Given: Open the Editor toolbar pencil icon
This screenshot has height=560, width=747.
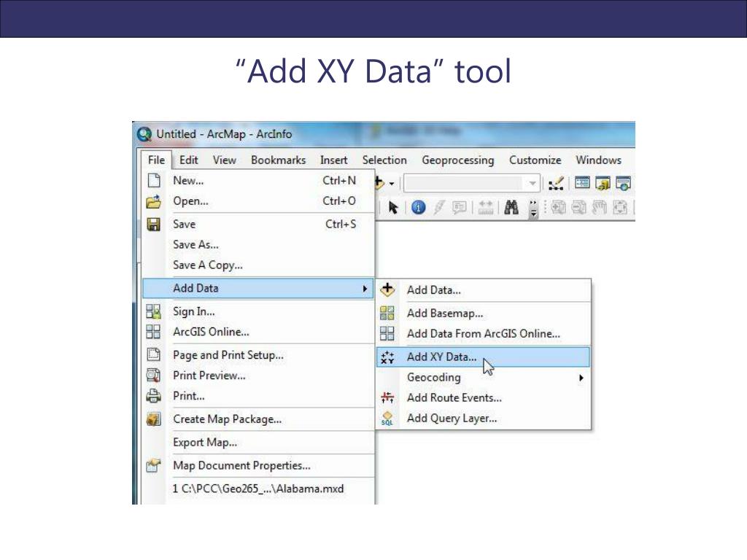Looking at the screenshot, I should pos(555,183).
